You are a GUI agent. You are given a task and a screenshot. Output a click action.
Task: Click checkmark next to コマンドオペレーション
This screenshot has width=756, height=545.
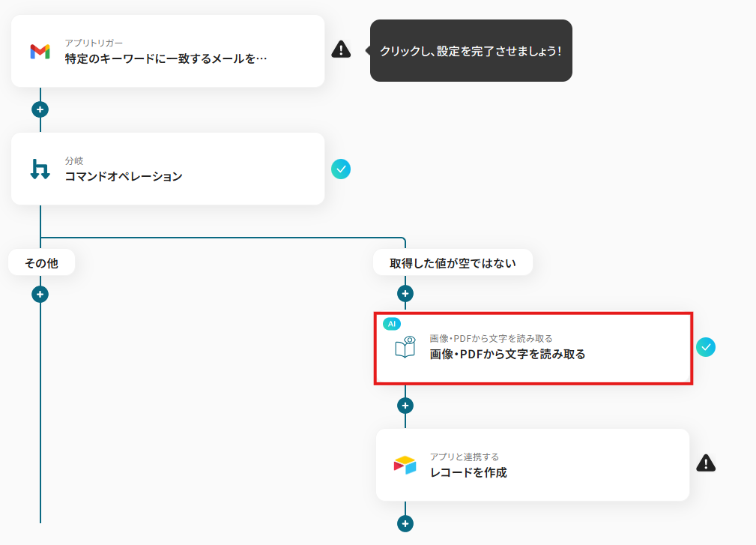(x=341, y=169)
